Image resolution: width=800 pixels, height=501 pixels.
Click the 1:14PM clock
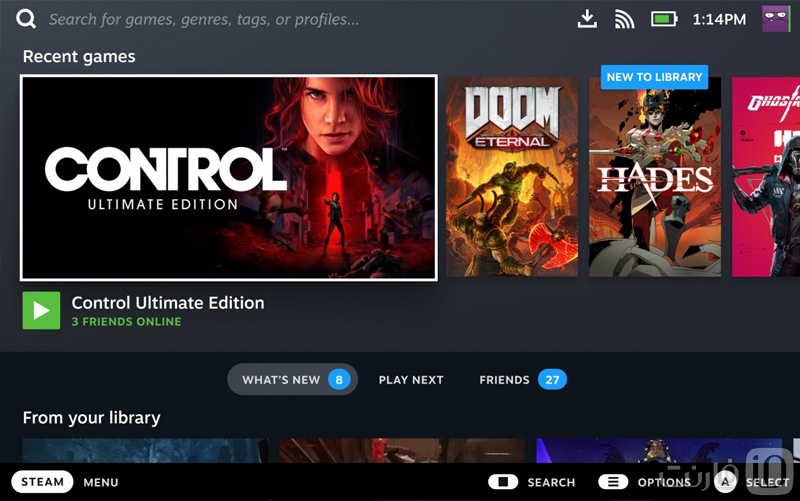point(719,19)
